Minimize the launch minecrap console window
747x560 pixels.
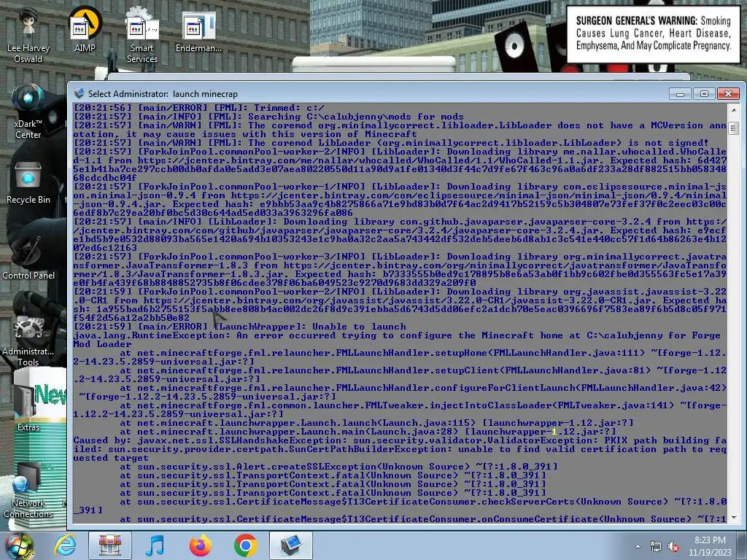tap(680, 94)
